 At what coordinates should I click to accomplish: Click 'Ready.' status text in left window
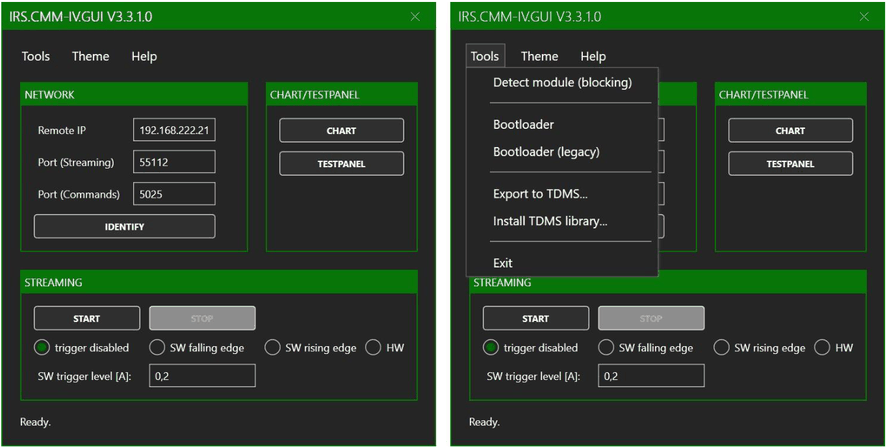36,422
